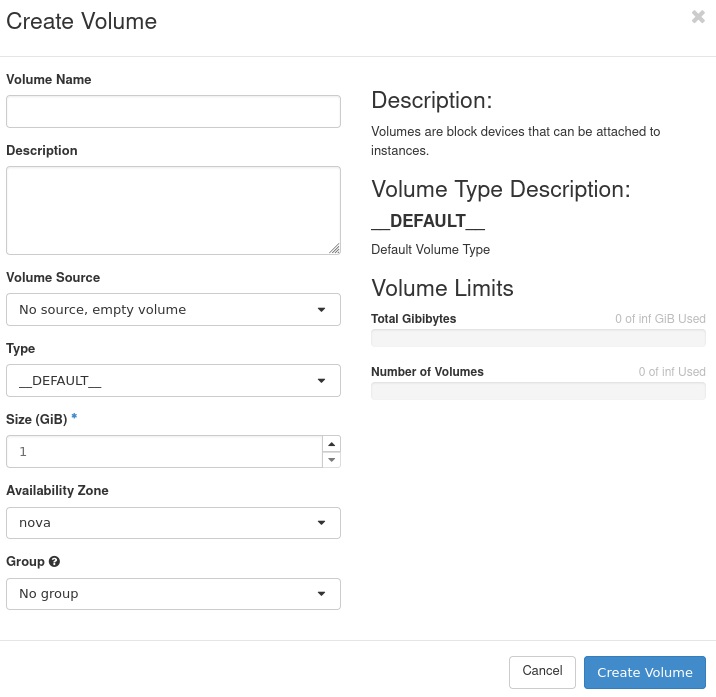This screenshot has width=716, height=697.
Task: Click the Volume Name field label
Action: tap(49, 80)
